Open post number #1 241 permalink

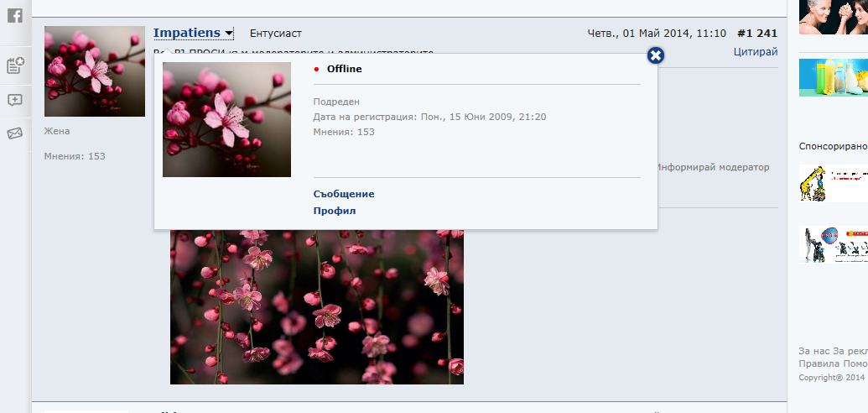click(x=756, y=34)
